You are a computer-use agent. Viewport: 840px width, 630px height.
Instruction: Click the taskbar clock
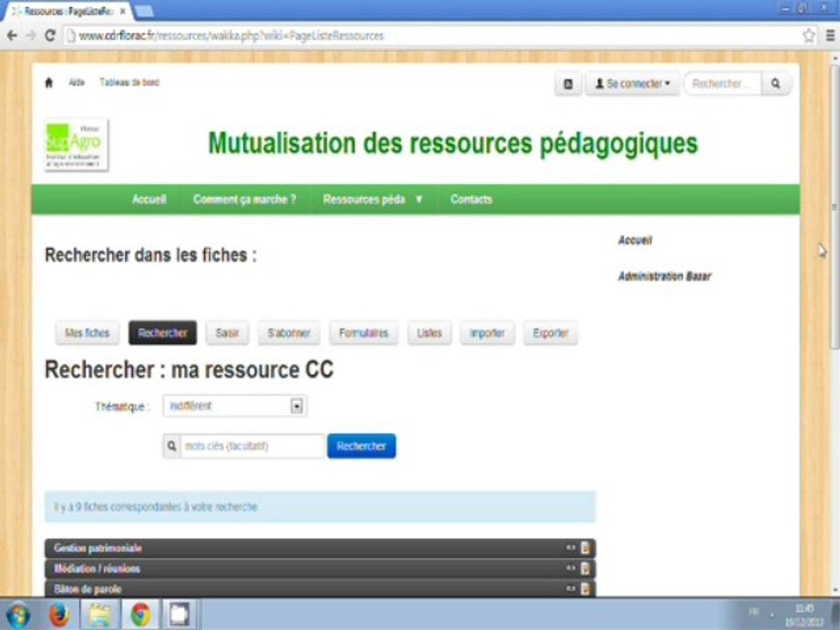[804, 615]
